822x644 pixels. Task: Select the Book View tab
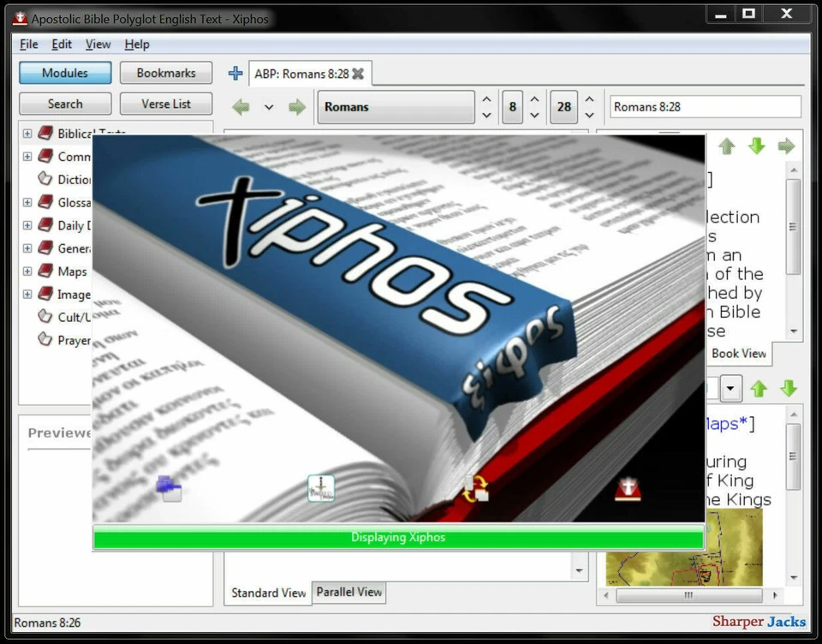(738, 354)
